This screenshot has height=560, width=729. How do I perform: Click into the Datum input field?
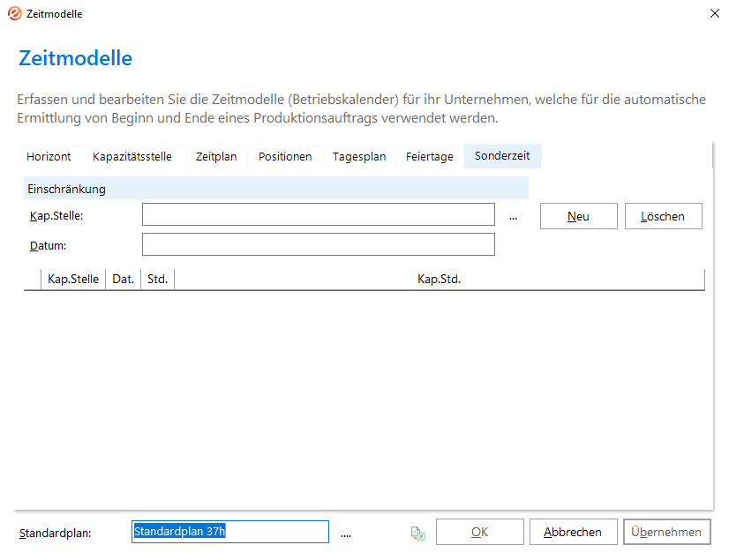point(318,244)
